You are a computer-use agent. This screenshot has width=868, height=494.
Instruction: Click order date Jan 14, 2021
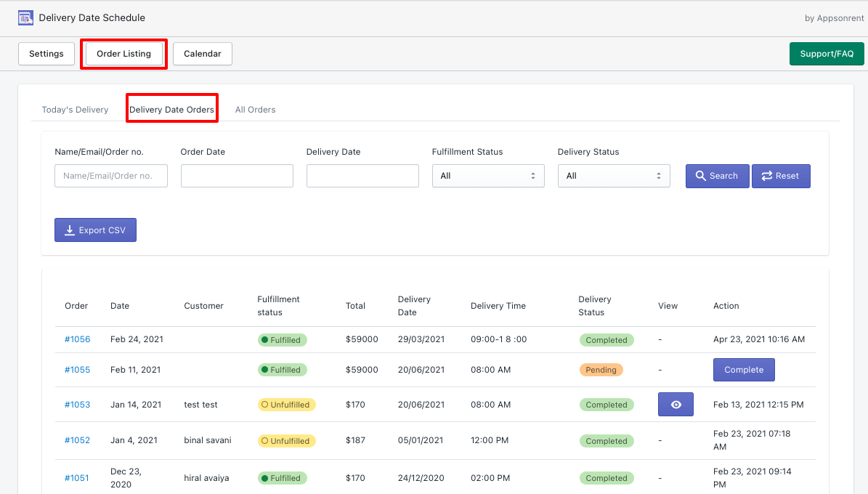coord(136,405)
